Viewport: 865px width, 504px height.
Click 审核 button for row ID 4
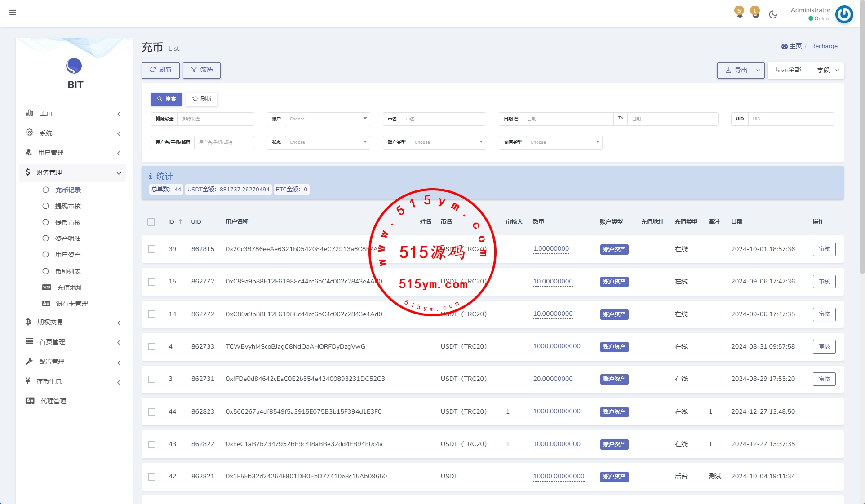[824, 346]
